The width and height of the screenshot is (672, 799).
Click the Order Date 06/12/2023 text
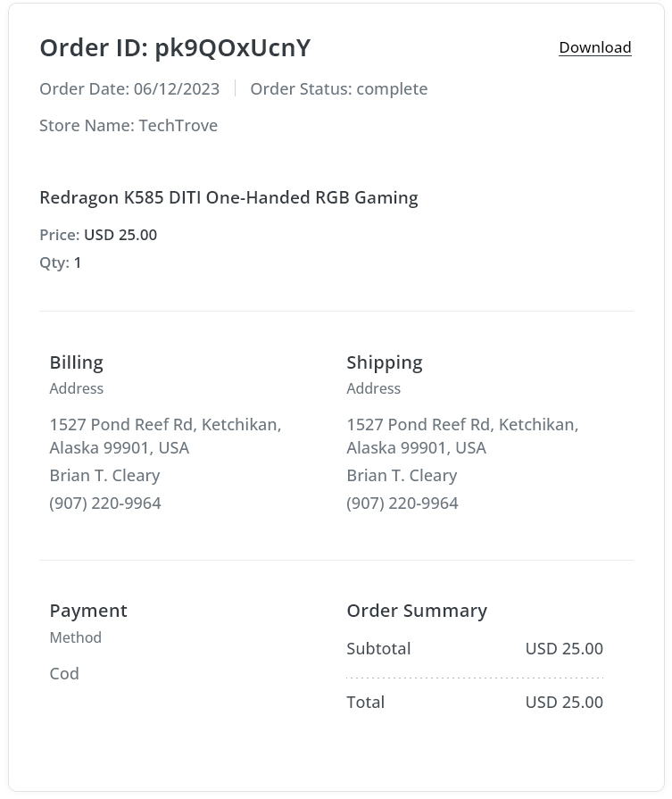(x=129, y=88)
